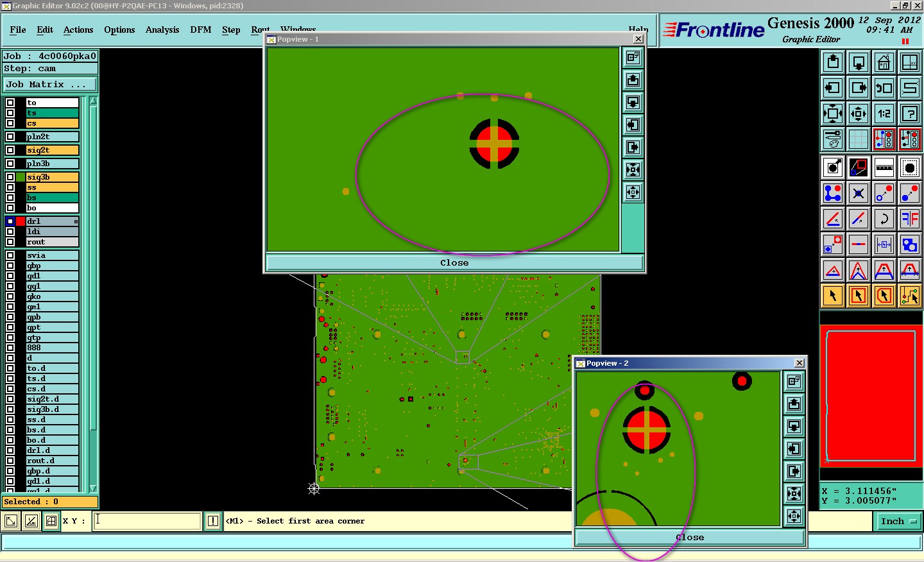924x562 pixels.
Task: Click the previous view (undo zoom) icon
Action: pyautogui.click(x=884, y=88)
